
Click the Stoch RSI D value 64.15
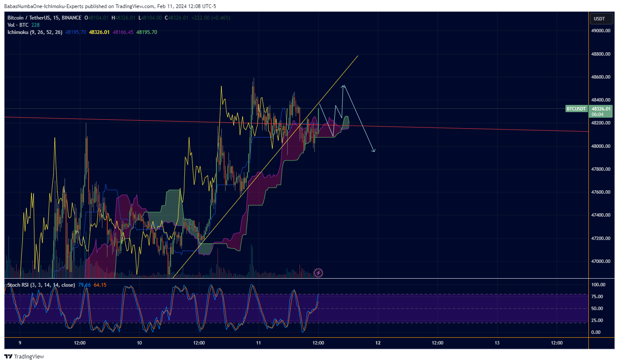pyautogui.click(x=100, y=285)
